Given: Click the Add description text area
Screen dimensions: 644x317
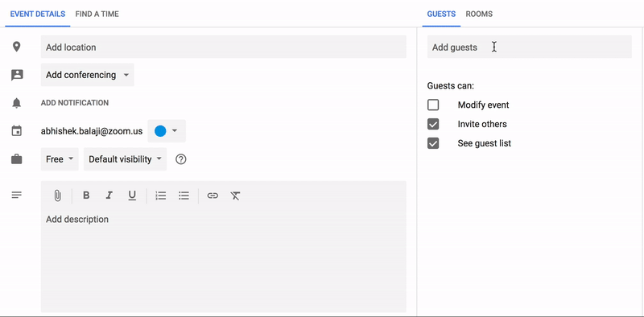Looking at the screenshot, I should [x=224, y=261].
